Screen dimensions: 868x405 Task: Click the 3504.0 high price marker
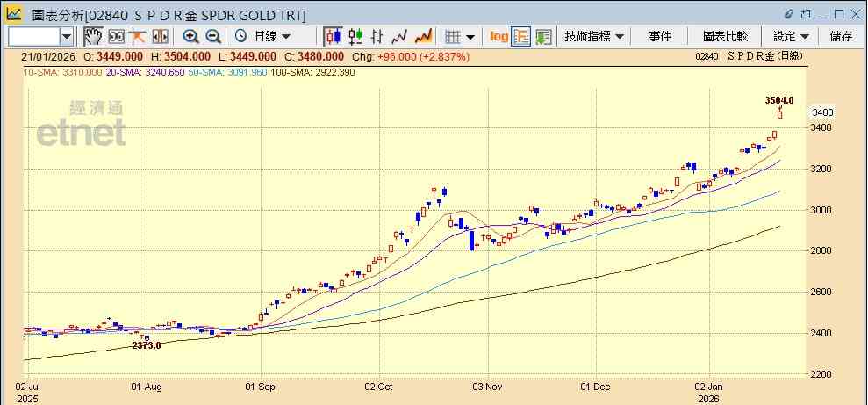pos(779,100)
